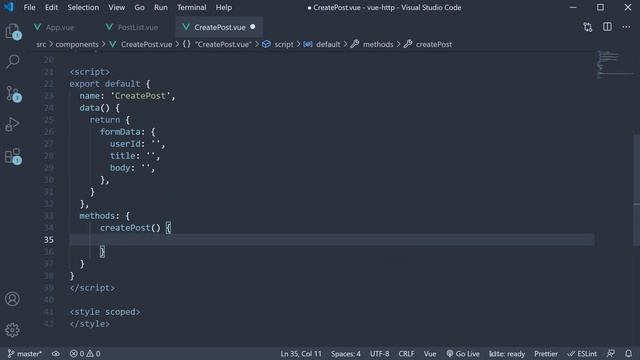
Task: Place cursor on current line 35
Action: (332, 240)
